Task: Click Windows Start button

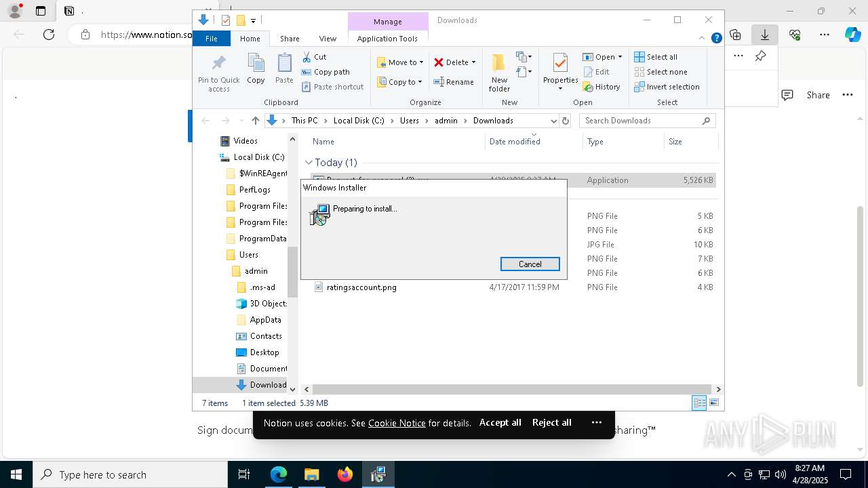Action: coord(16,474)
